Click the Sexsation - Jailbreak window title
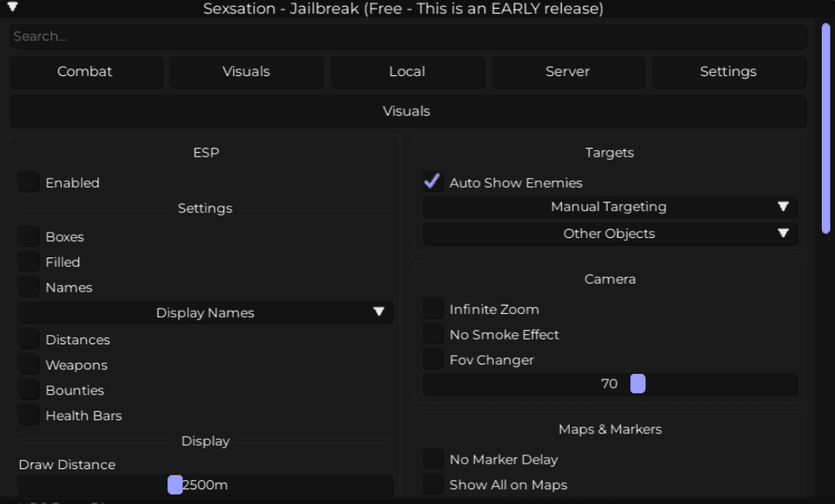 pos(403,9)
